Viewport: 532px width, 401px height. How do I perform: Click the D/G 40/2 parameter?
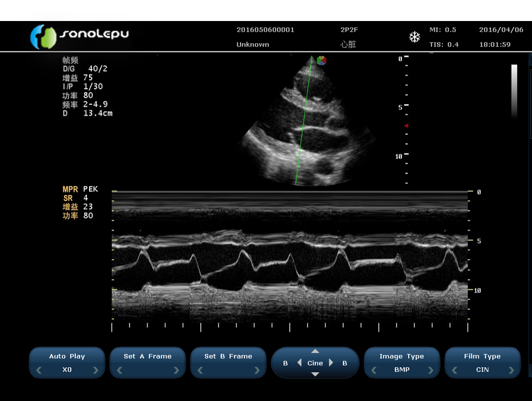tap(85, 69)
